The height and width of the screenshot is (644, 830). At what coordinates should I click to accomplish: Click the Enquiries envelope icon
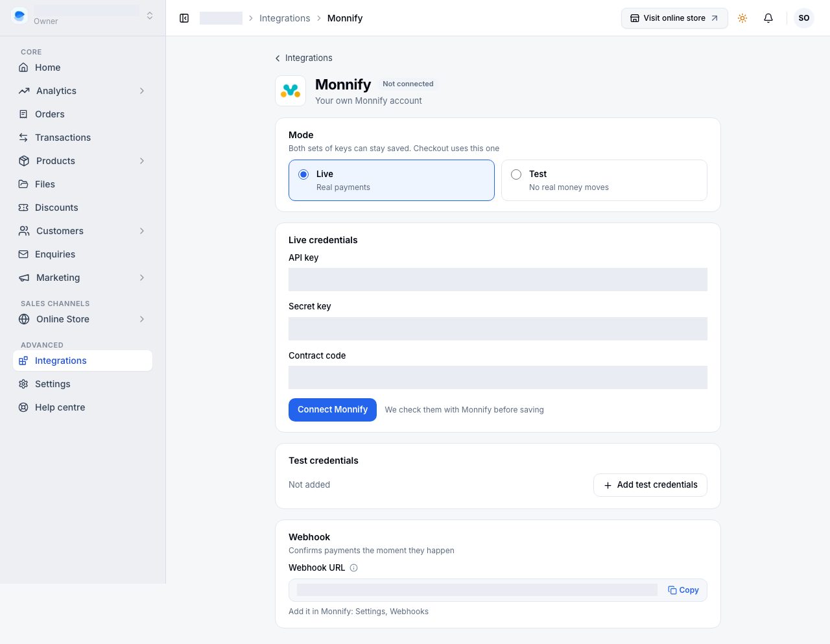[24, 254]
